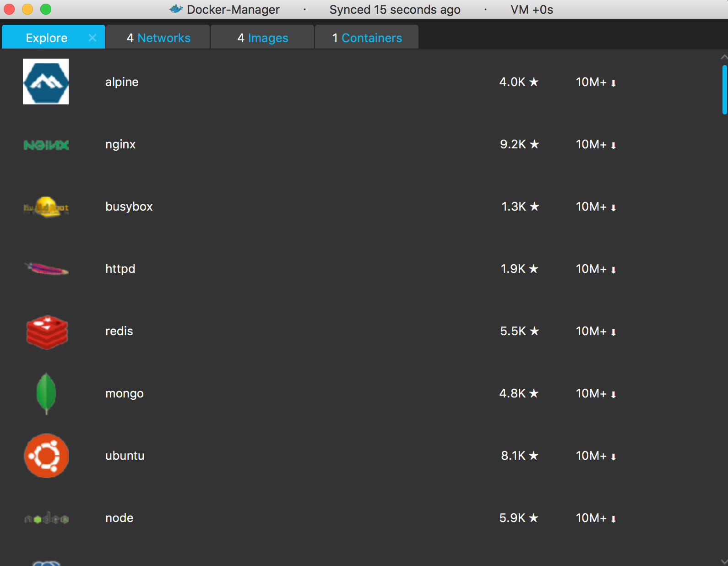This screenshot has height=566, width=728.
Task: Click the node logo icon
Action: pyautogui.click(x=46, y=519)
